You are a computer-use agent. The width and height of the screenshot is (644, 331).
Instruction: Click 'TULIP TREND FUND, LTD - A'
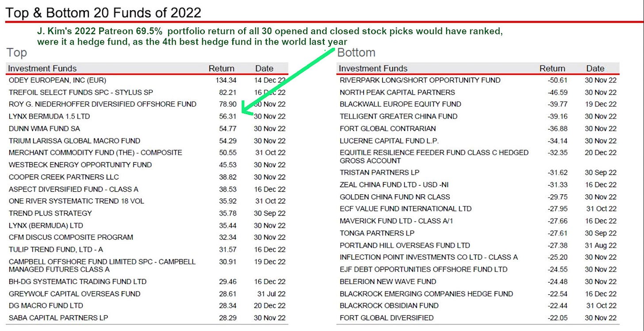tap(56, 250)
